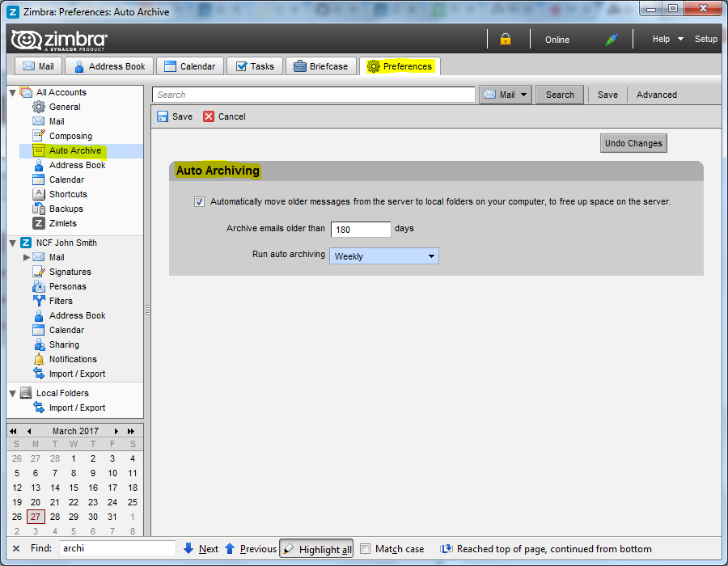
Task: Click blue Save button with disk icon
Action: (x=175, y=116)
